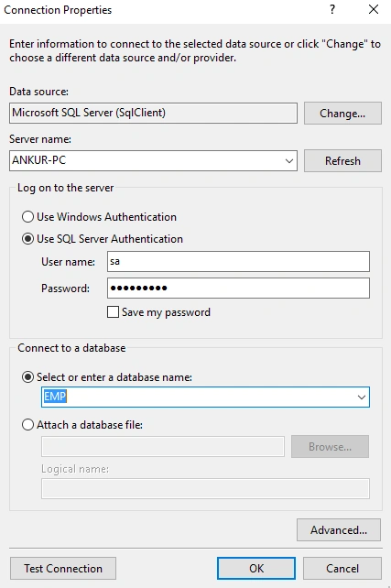Select Use Windows Authentication option
Screen dimensions: 391x588
coord(27,217)
